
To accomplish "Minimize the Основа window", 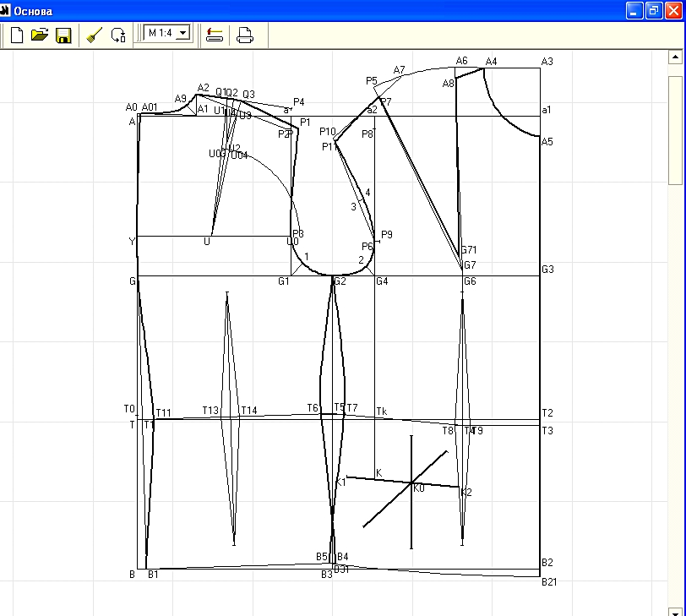I will 634,10.
